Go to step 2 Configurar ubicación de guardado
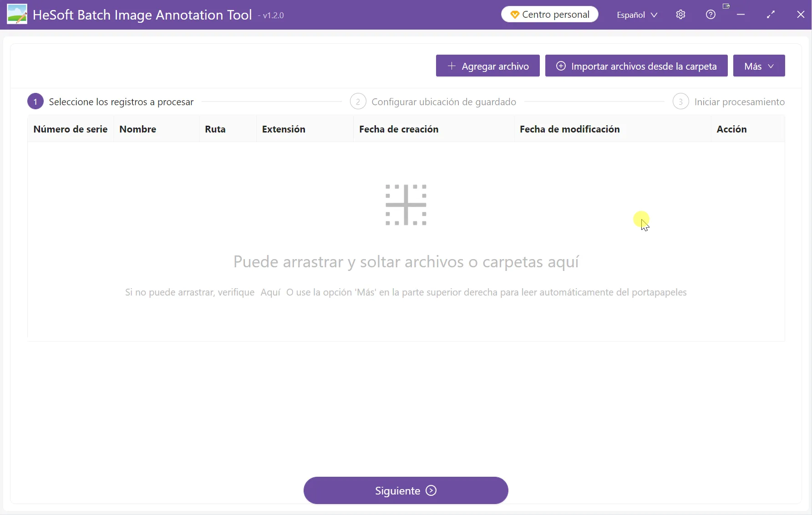 433,102
